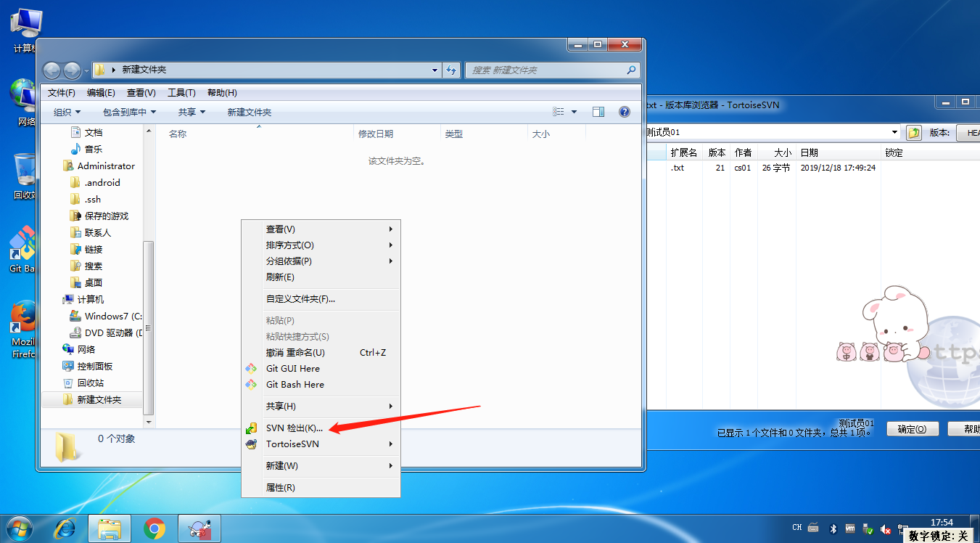Open 共享 toolbar dropdown
The image size is (980, 543).
192,112
